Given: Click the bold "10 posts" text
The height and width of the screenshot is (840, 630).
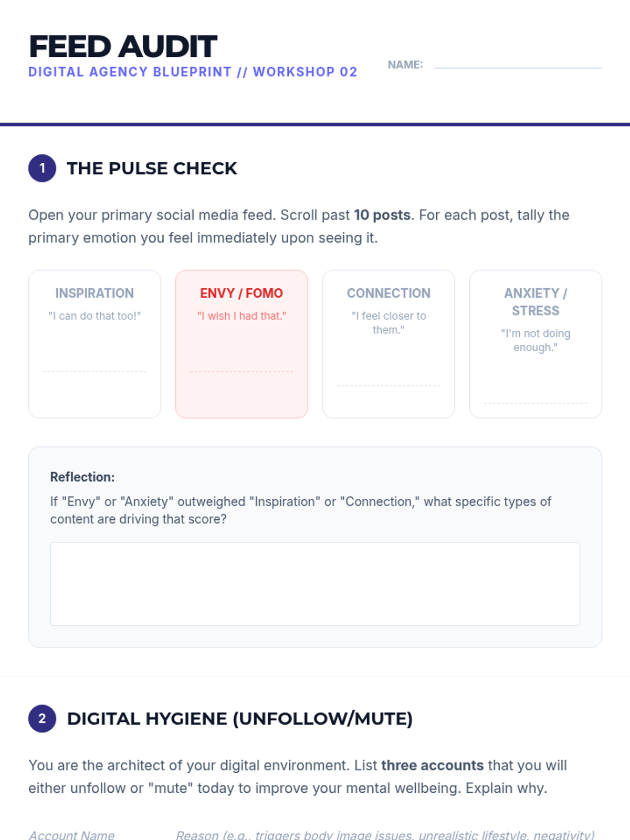Looking at the screenshot, I should tap(382, 215).
